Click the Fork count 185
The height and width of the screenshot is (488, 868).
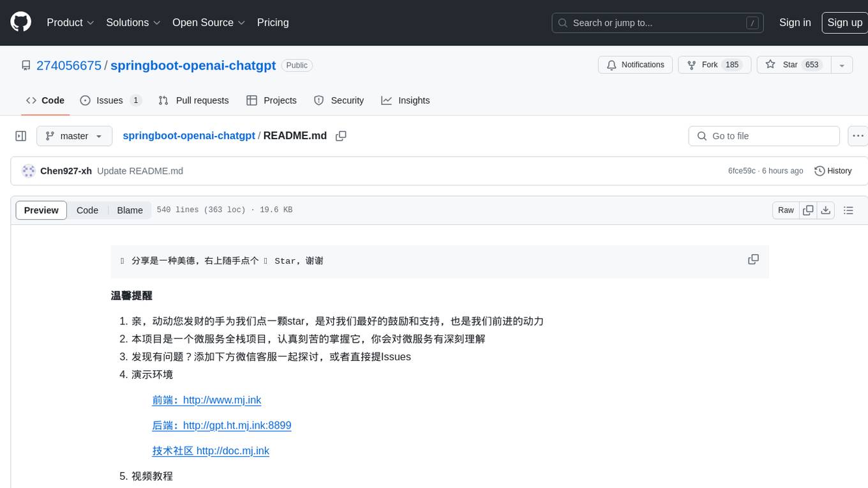click(732, 65)
